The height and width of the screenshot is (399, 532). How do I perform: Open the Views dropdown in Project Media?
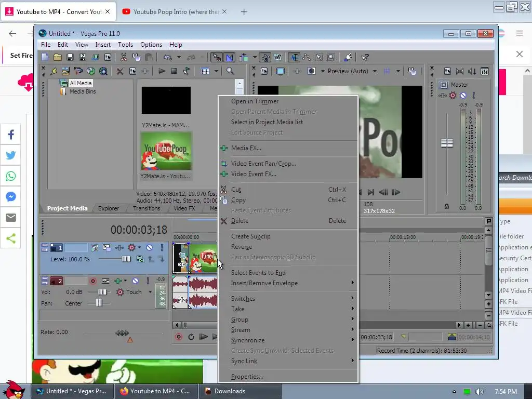tap(217, 71)
